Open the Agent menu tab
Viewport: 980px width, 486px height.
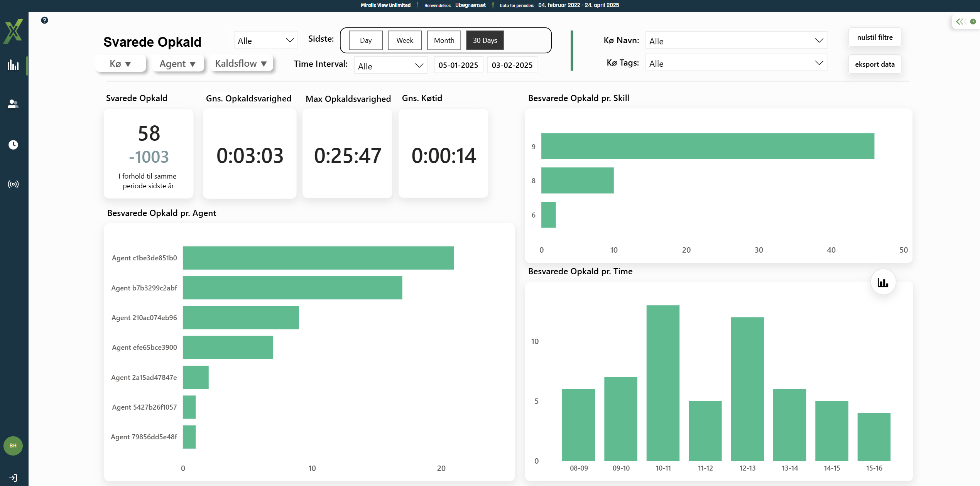coord(177,64)
